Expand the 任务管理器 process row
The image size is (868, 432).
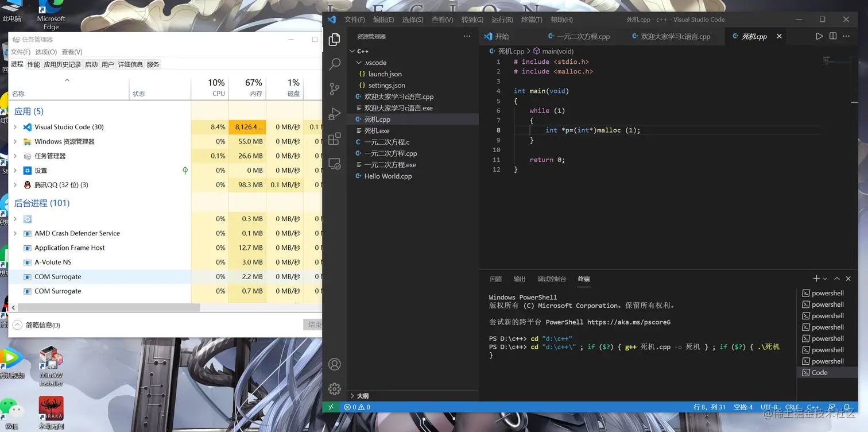pyautogui.click(x=15, y=156)
